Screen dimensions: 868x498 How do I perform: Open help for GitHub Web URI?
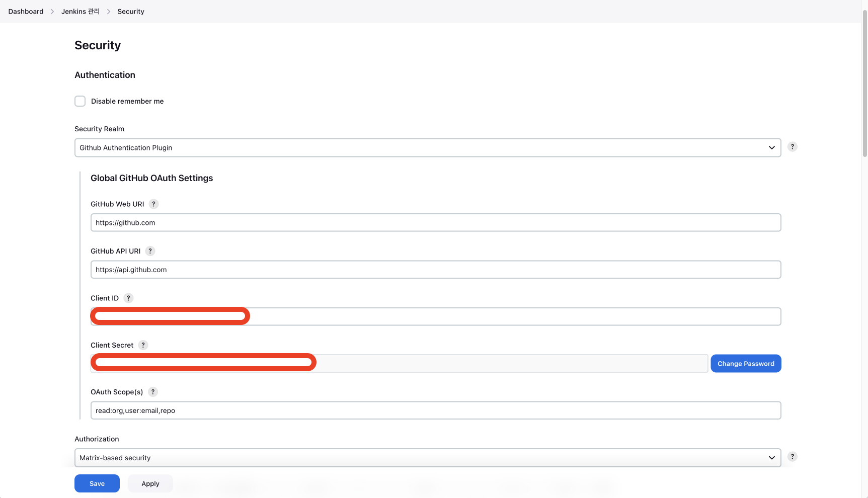(x=153, y=204)
